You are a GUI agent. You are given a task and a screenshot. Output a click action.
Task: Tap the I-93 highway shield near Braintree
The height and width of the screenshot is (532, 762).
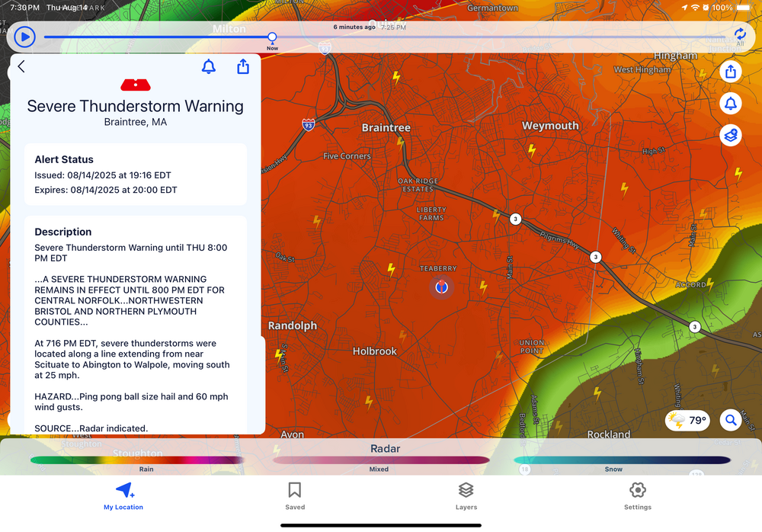308,124
